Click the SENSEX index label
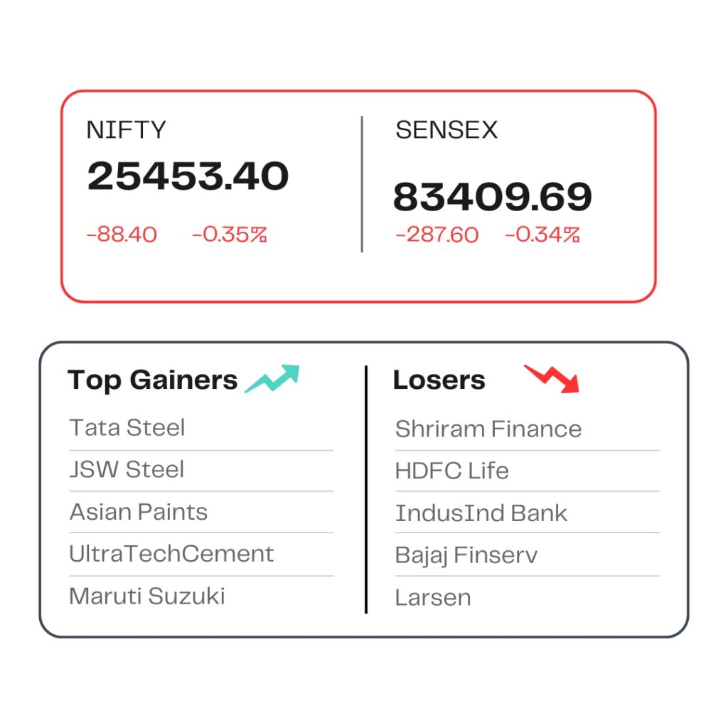Screen dimensions: 728x728 [446, 129]
